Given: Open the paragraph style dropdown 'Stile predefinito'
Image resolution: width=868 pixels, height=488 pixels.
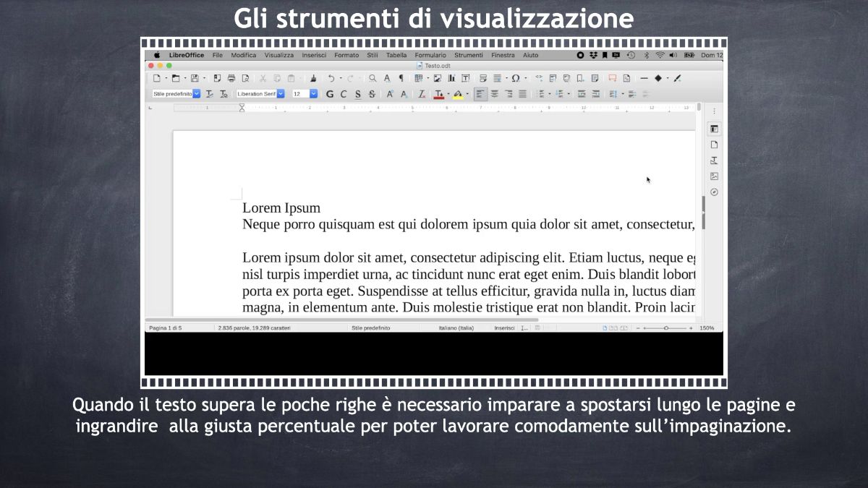Looking at the screenshot, I should coord(197,94).
